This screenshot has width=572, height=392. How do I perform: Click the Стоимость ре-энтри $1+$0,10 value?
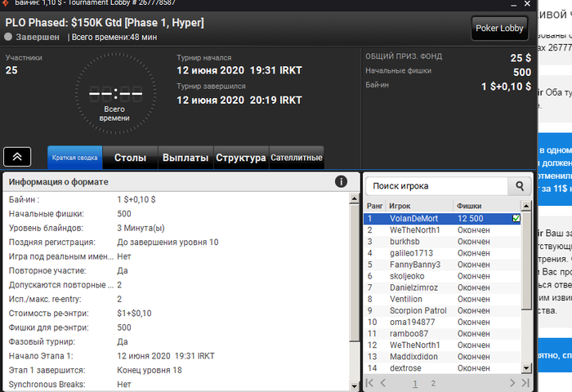coord(134,314)
